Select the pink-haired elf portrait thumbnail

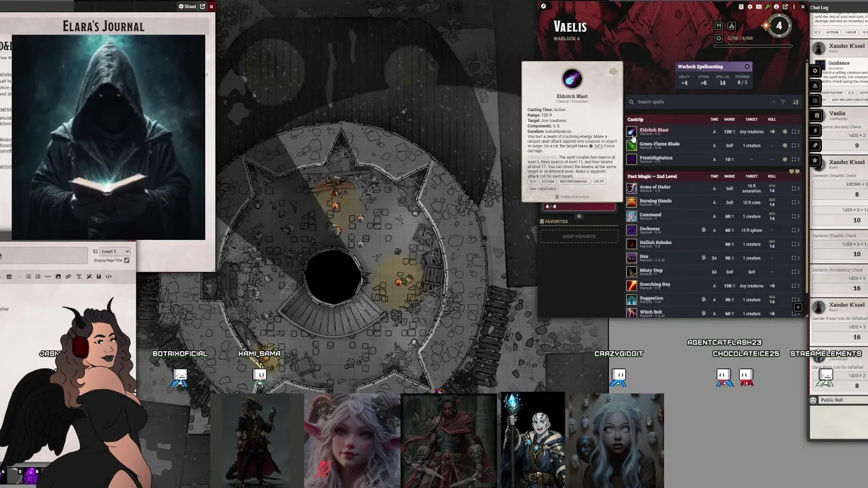351,440
